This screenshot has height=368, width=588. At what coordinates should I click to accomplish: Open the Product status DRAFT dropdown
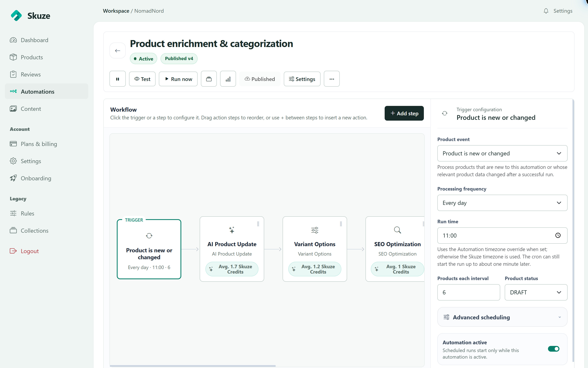pos(536,292)
